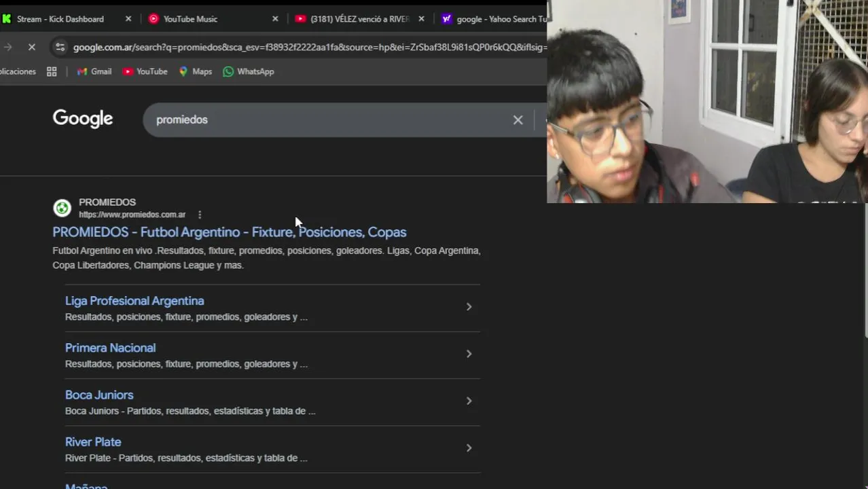Open site information icon in address bar

60,47
